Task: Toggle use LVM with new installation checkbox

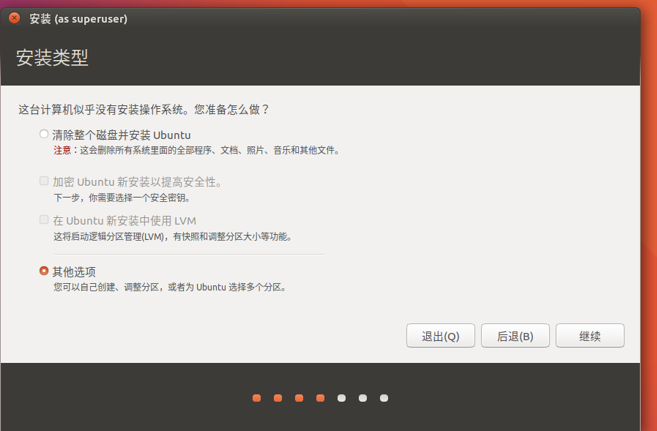Action: pyautogui.click(x=44, y=219)
